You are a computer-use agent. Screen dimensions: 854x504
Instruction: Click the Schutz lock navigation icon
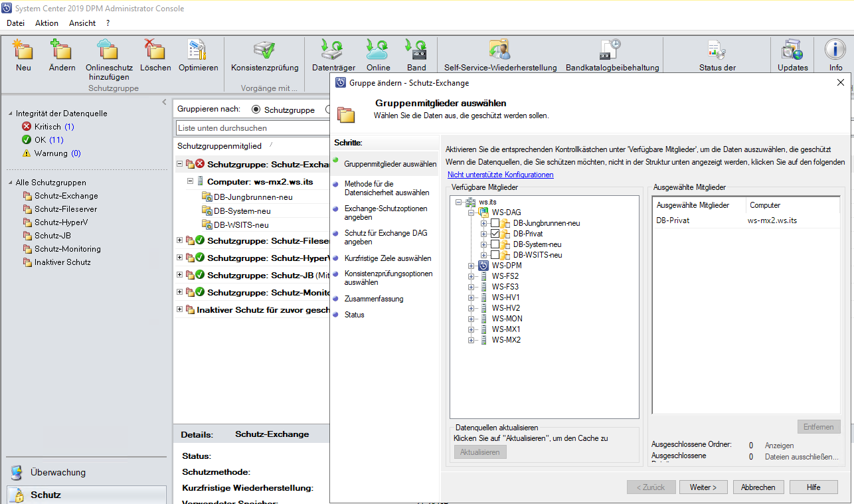18,495
